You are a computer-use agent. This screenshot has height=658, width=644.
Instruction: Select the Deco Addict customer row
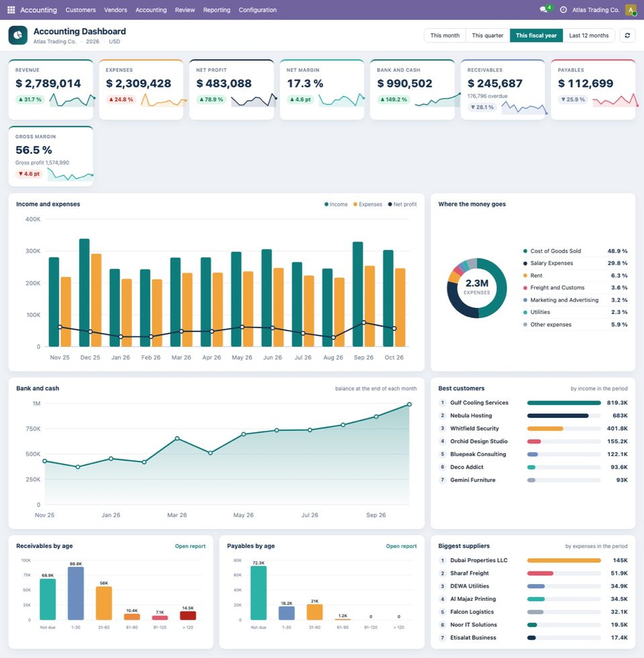click(533, 467)
